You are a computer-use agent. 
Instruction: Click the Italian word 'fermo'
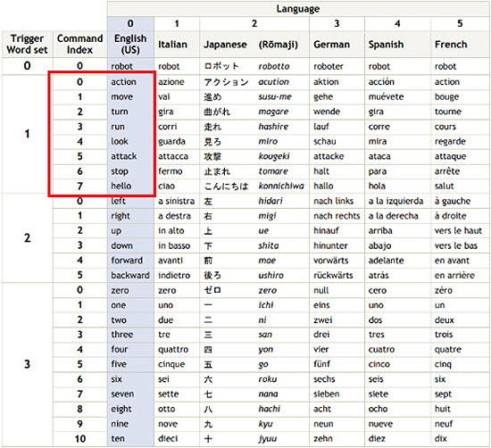point(170,171)
